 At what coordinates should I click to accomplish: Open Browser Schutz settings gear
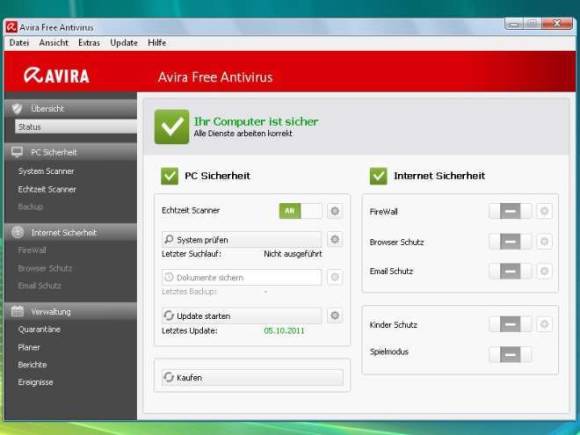[544, 242]
